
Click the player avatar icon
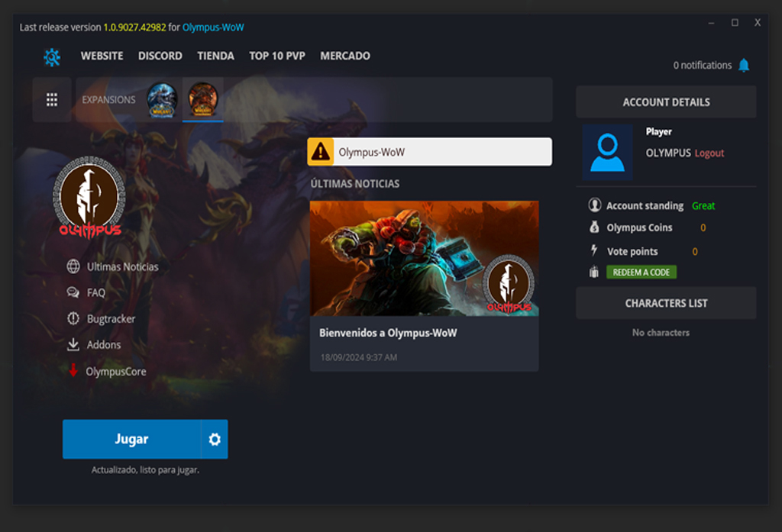607,153
